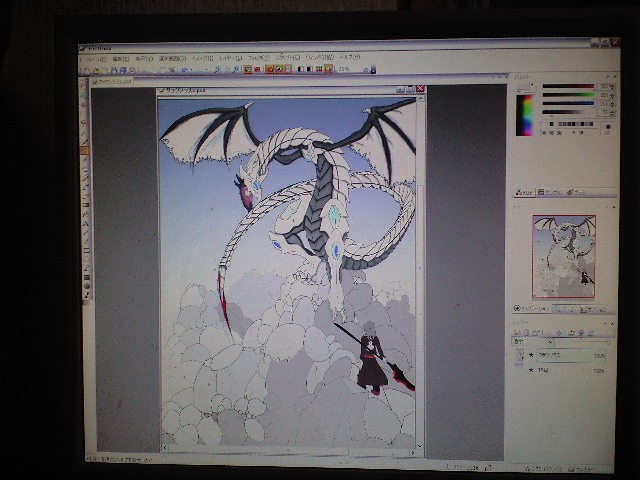Click the first orange-highlighted toolbar icon

248,69
